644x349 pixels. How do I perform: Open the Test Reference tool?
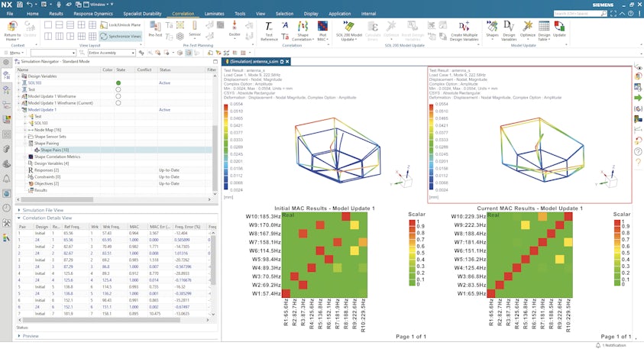[269, 31]
